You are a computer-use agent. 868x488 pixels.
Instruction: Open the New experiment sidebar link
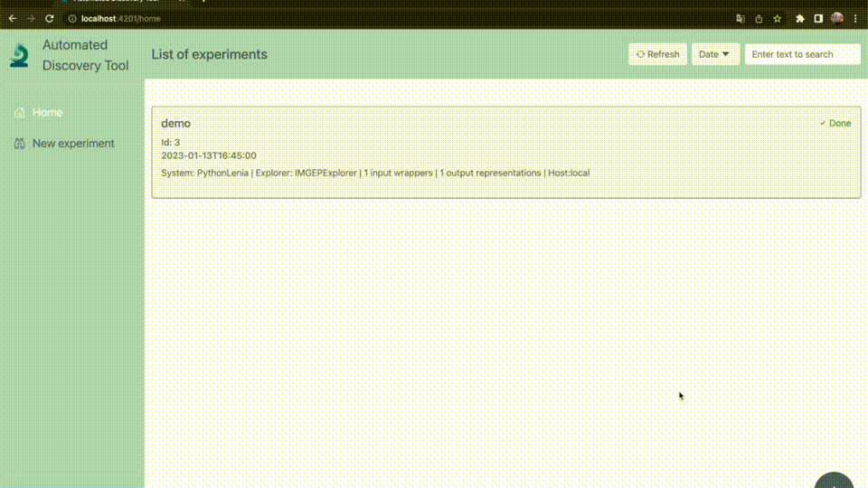[73, 144]
